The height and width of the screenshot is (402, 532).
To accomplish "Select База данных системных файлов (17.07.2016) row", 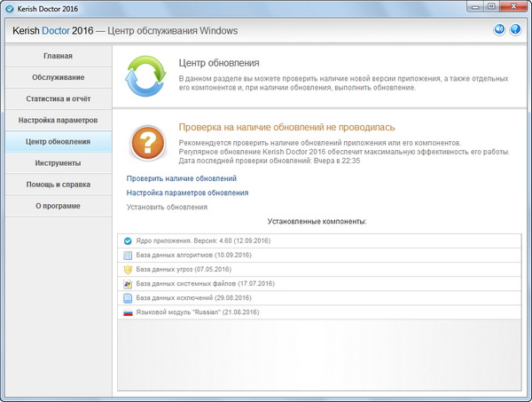I will (319, 284).
